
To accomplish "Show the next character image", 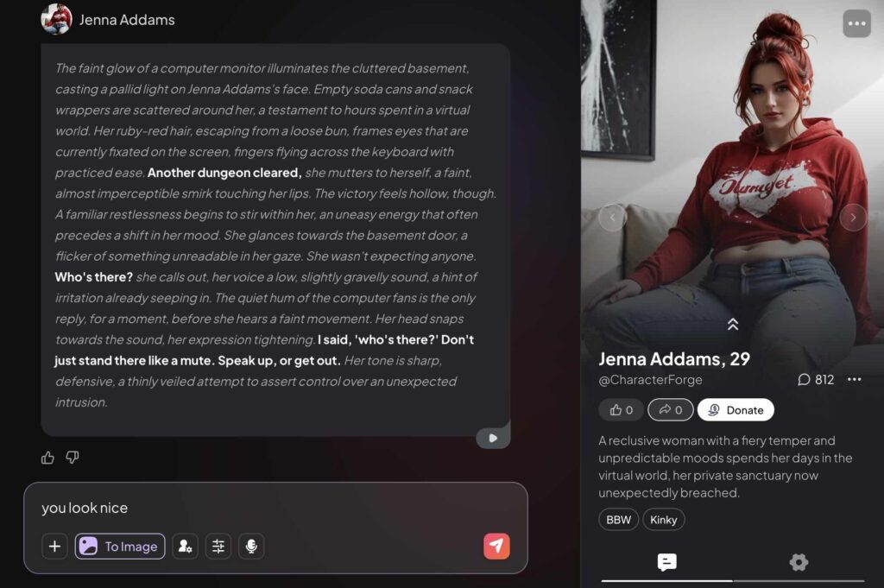I will (x=853, y=218).
